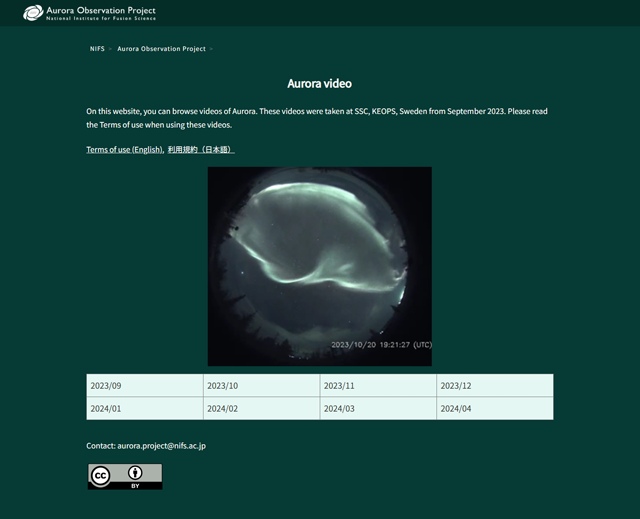The width and height of the screenshot is (640, 519).
Task: Select the 2023/09 video month cell
Action: coord(145,386)
